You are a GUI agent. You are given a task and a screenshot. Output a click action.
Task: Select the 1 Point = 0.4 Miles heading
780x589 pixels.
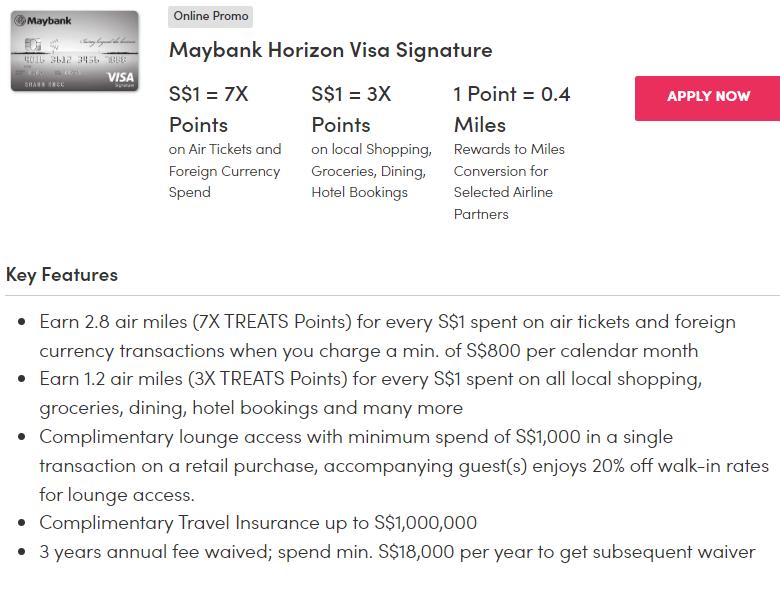511,109
